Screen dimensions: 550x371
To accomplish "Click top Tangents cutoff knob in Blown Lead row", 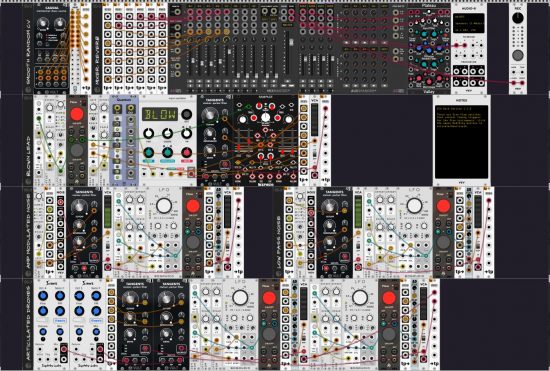I will [209, 114].
